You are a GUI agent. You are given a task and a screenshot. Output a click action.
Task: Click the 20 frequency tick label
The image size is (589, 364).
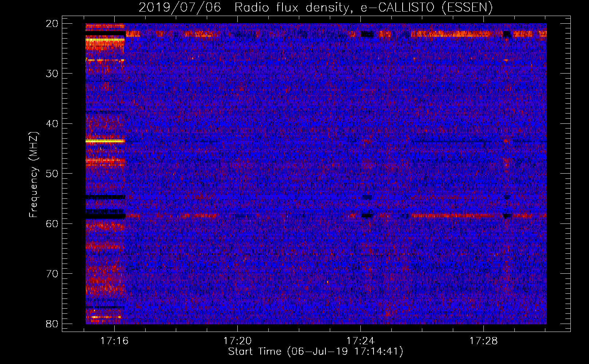pyautogui.click(x=52, y=24)
